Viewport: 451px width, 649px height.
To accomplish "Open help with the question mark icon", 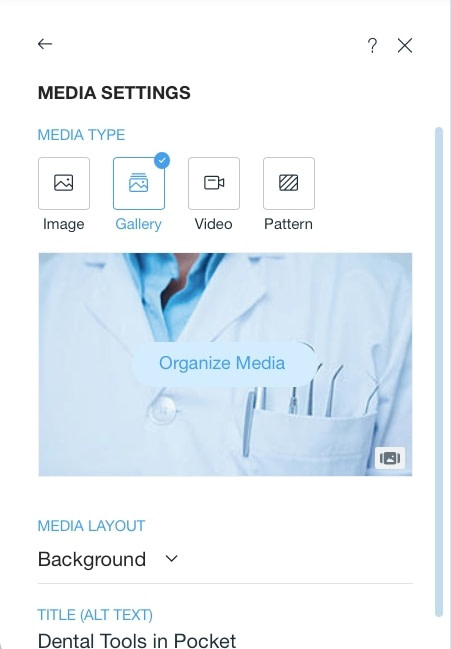I will 372,46.
